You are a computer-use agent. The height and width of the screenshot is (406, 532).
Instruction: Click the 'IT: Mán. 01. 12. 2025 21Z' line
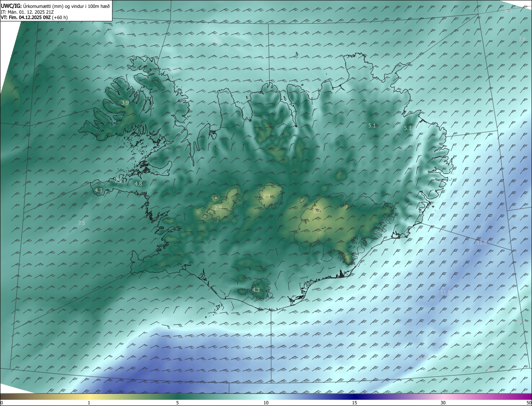[27, 12]
